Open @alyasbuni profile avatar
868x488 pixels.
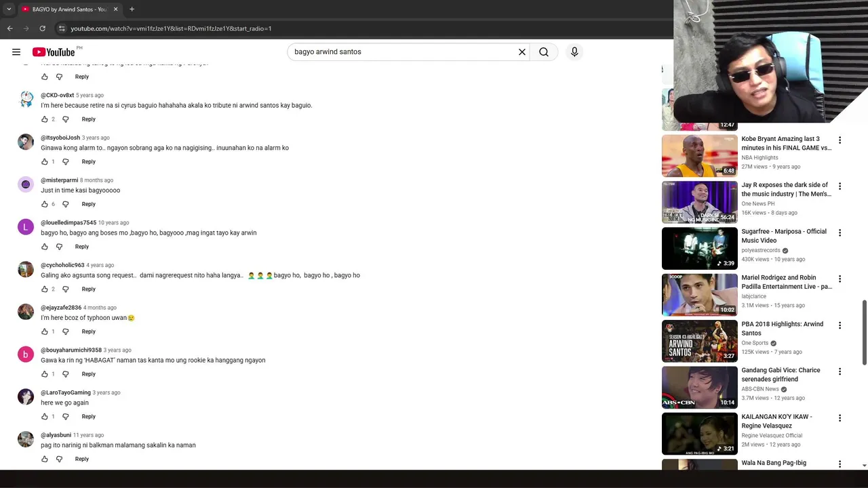point(26,439)
